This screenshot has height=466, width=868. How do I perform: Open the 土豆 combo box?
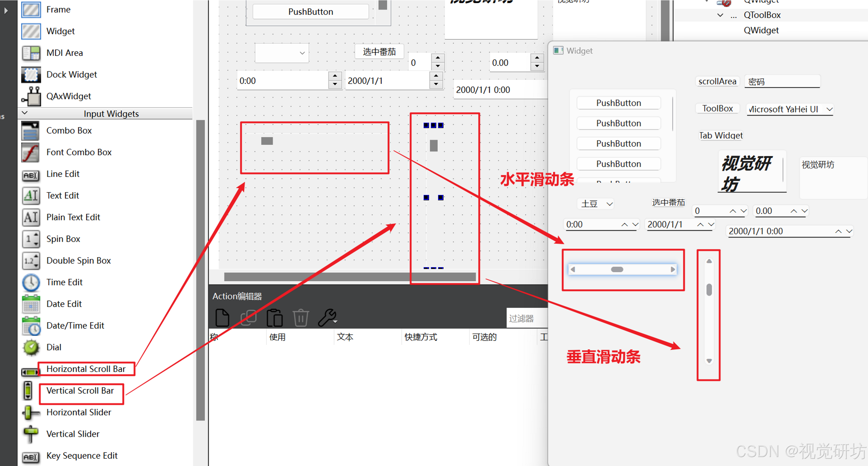tap(596, 204)
